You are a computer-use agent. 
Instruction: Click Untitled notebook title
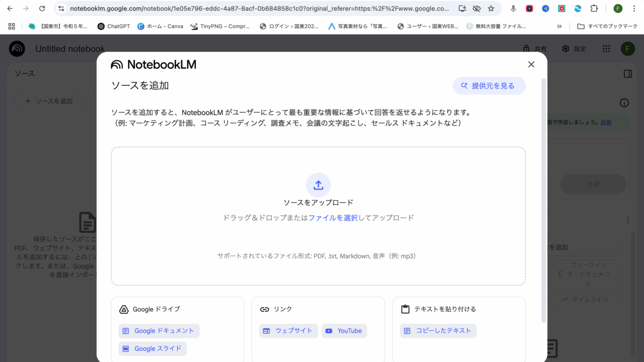[70, 49]
